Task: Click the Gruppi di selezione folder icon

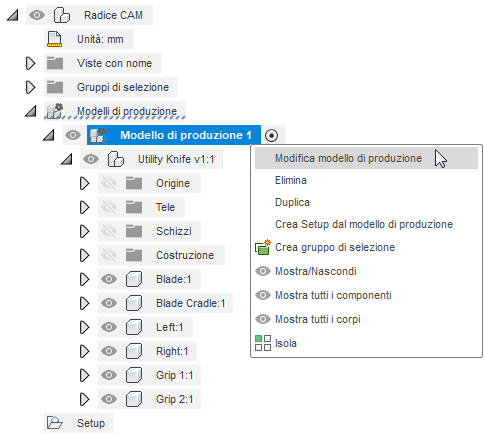Action: [x=55, y=87]
